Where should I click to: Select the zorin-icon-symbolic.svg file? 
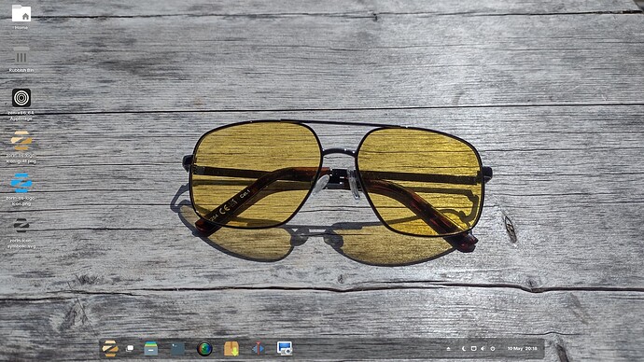pyautogui.click(x=21, y=232)
